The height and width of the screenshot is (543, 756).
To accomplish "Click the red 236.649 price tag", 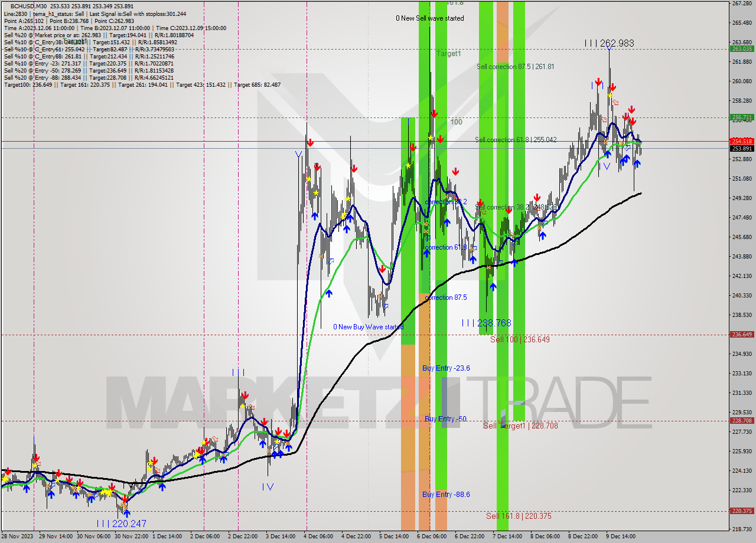I will click(742, 335).
